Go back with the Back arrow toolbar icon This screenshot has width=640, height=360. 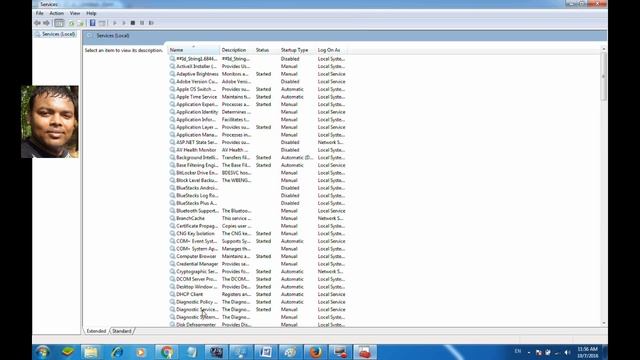point(38,23)
